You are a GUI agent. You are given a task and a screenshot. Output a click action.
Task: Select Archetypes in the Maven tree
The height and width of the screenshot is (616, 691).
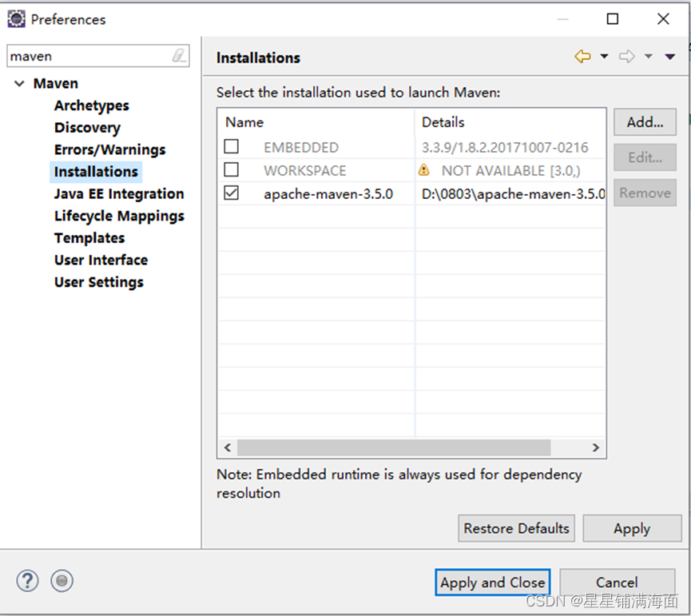[92, 105]
